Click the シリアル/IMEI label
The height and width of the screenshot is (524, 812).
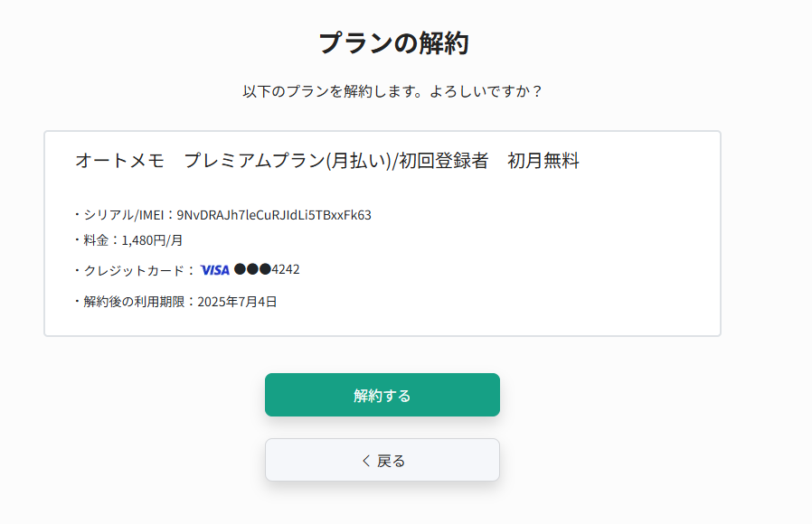point(124,215)
